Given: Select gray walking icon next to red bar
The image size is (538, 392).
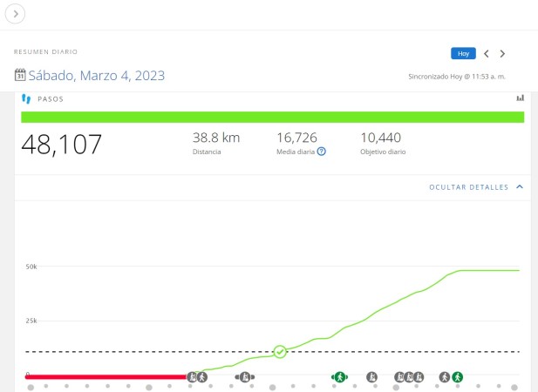Looking at the screenshot, I should [x=202, y=377].
